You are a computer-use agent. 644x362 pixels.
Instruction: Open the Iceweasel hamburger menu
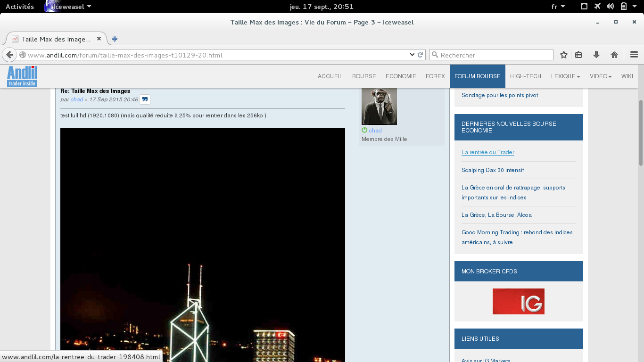pos(634,55)
